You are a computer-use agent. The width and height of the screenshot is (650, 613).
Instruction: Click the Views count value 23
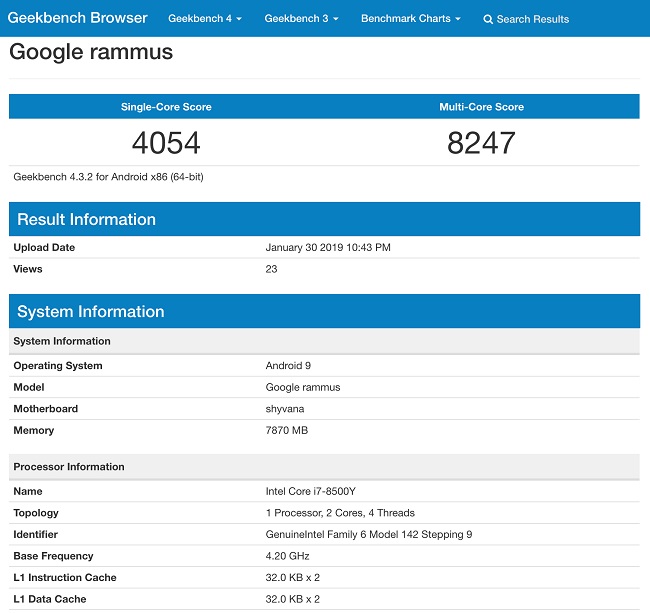pos(271,269)
